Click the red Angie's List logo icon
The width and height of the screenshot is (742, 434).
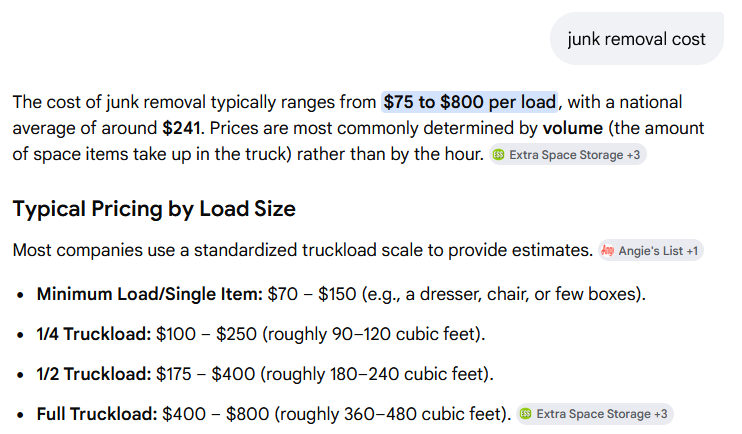tap(606, 250)
